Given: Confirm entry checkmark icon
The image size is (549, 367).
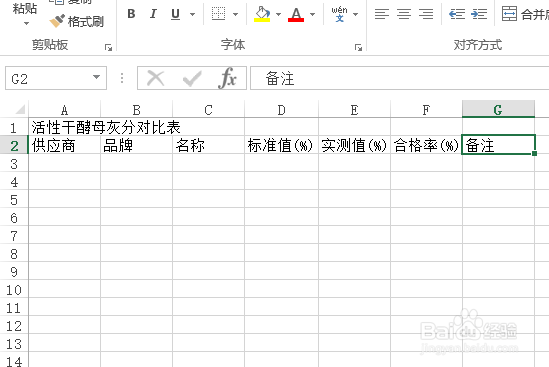Looking at the screenshot, I should point(192,78).
